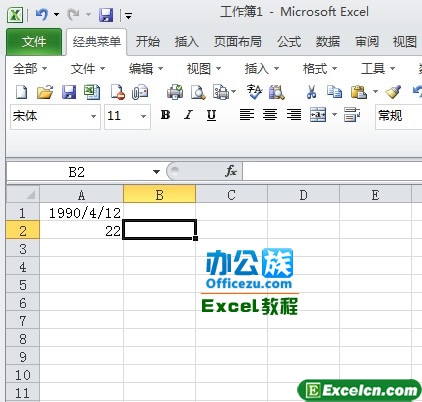Open the font name dropdown 宋体
This screenshot has height=402, width=422.
(93, 116)
